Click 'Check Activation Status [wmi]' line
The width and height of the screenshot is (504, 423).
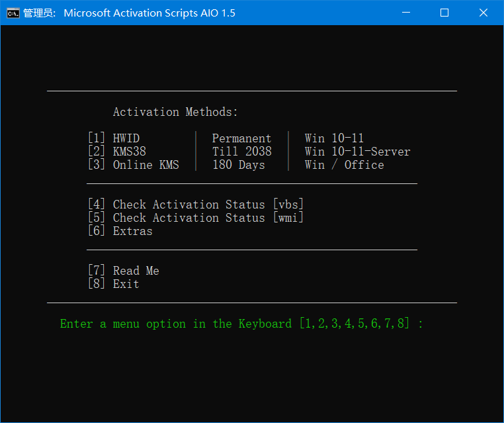196,218
